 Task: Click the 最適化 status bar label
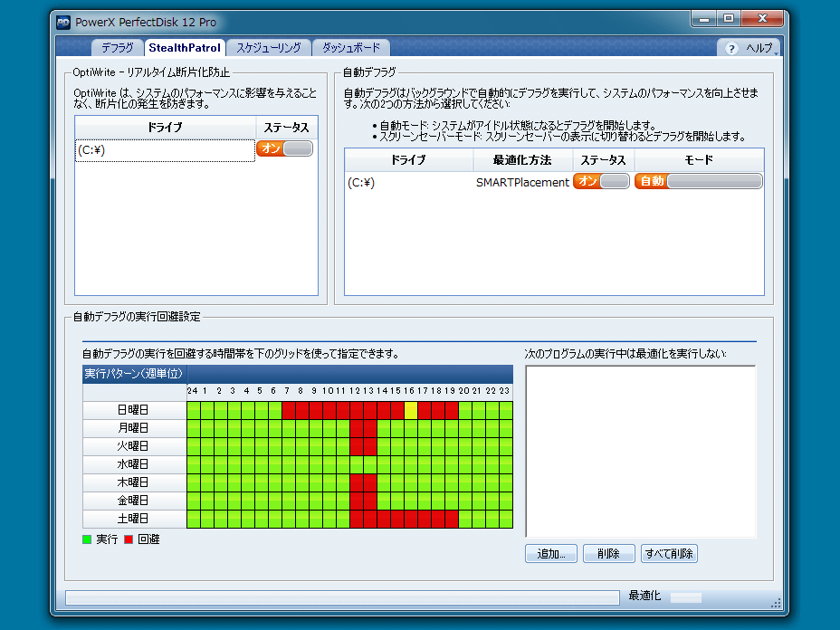(x=644, y=596)
